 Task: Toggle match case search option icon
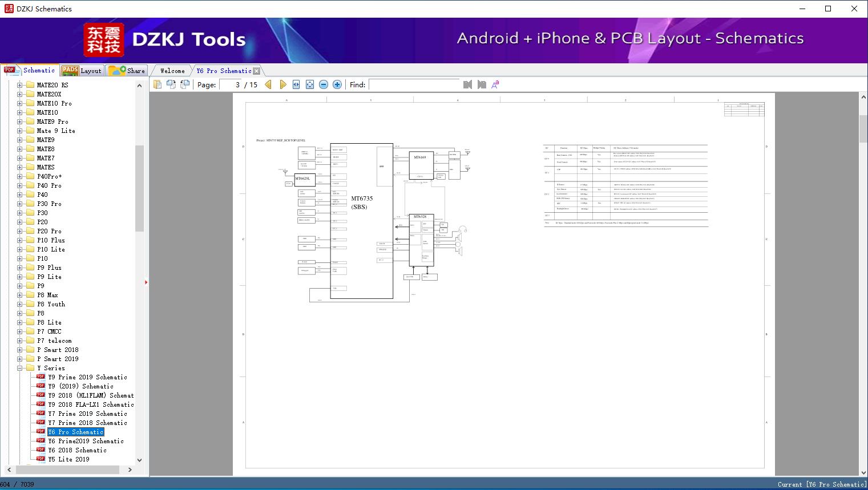(x=495, y=84)
